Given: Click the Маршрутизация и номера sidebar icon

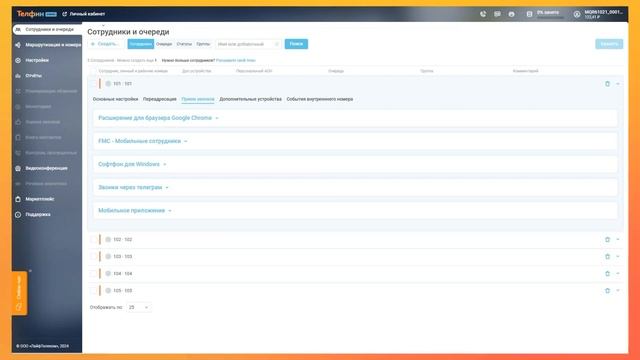Looking at the screenshot, I should coord(18,45).
